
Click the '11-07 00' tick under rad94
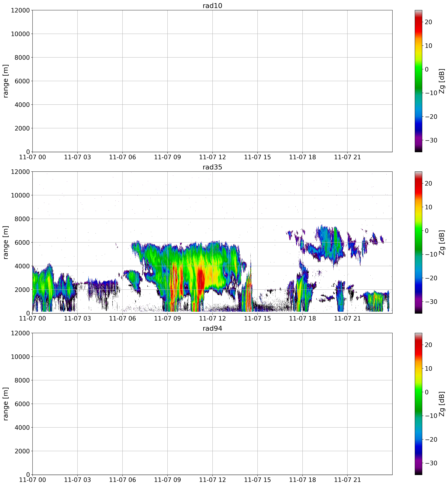(33, 480)
